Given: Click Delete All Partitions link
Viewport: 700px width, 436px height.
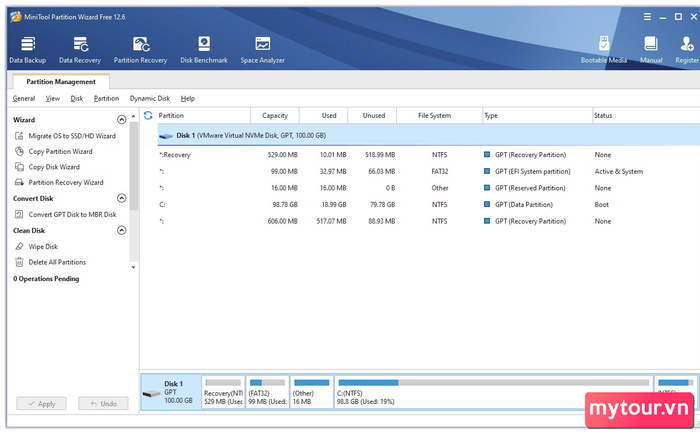Looking at the screenshot, I should point(57,262).
